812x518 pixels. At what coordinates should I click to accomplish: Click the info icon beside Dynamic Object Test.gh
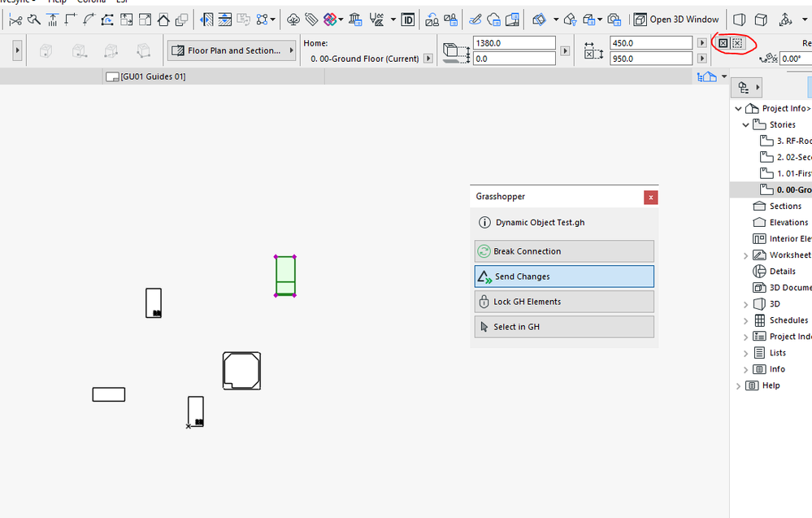pos(484,223)
